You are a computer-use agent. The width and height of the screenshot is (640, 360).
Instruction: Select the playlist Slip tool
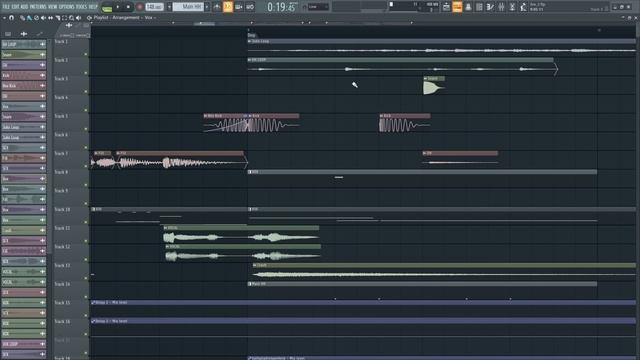click(x=50, y=18)
